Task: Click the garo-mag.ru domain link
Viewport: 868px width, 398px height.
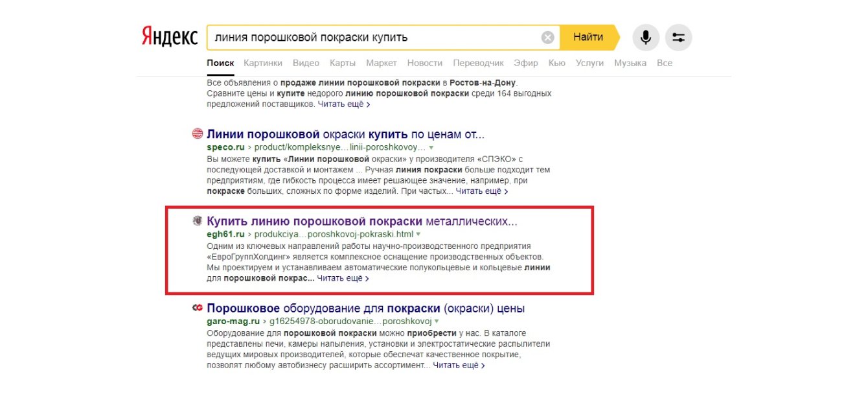Action: pos(233,321)
